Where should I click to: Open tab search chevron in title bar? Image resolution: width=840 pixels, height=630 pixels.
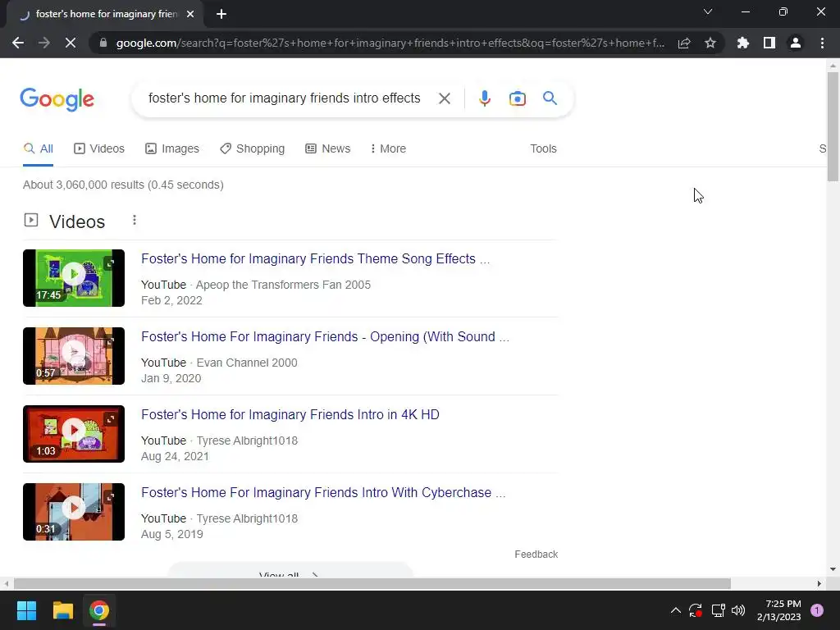click(708, 11)
